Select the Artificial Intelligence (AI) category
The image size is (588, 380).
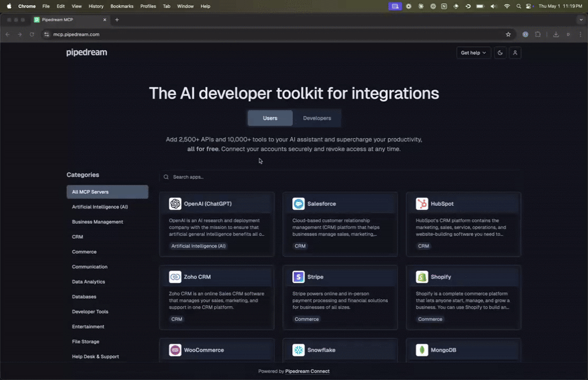100,207
